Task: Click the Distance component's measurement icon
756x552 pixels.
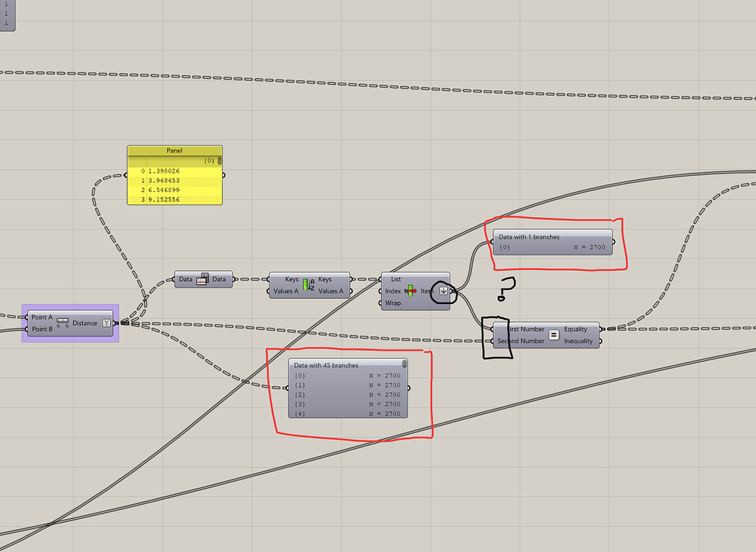Action: pos(63,322)
